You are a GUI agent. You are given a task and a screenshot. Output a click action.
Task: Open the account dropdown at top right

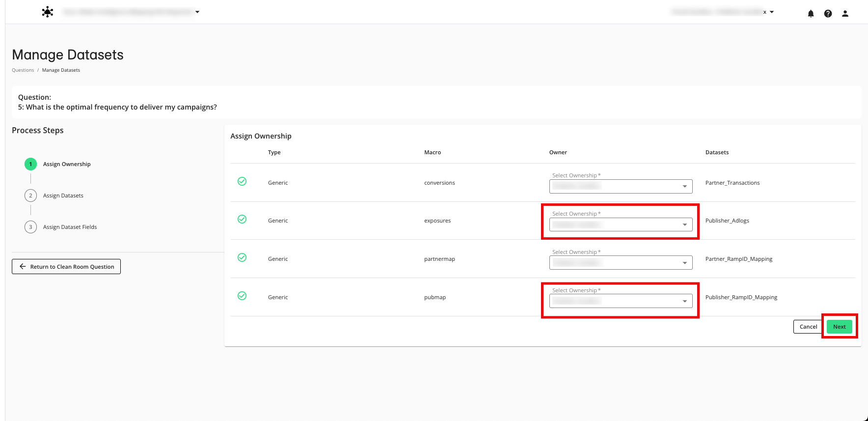pos(771,12)
